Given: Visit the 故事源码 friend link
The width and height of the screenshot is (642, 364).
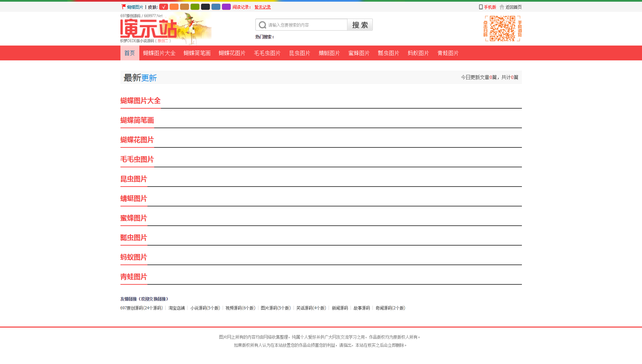Looking at the screenshot, I should point(362,308).
